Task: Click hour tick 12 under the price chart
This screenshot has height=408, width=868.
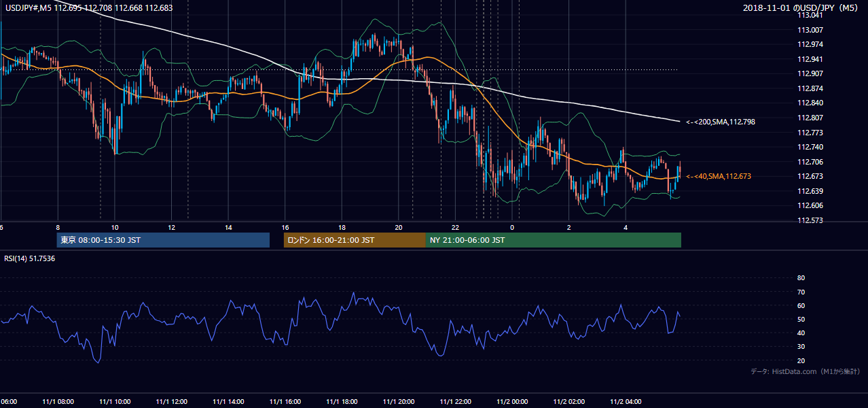Action: [172, 227]
